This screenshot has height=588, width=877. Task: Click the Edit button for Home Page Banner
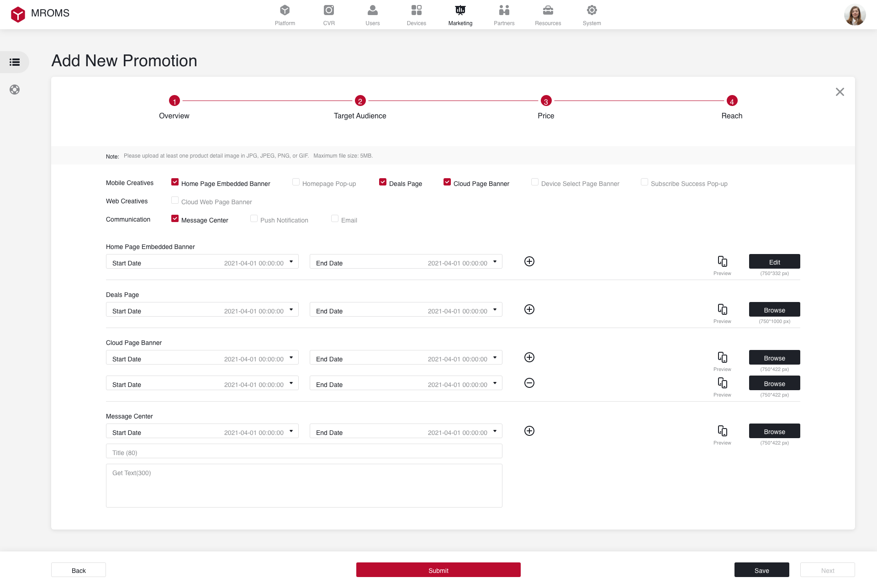coord(774,262)
